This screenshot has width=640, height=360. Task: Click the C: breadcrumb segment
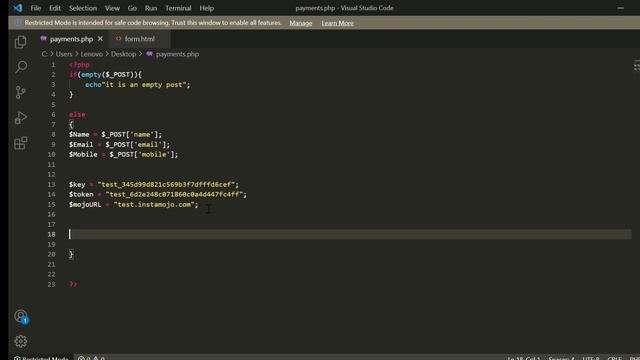click(x=44, y=54)
